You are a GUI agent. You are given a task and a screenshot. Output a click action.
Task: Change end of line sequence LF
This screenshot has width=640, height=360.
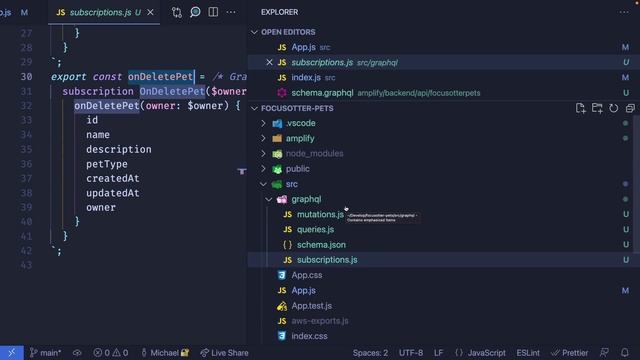[438, 353]
